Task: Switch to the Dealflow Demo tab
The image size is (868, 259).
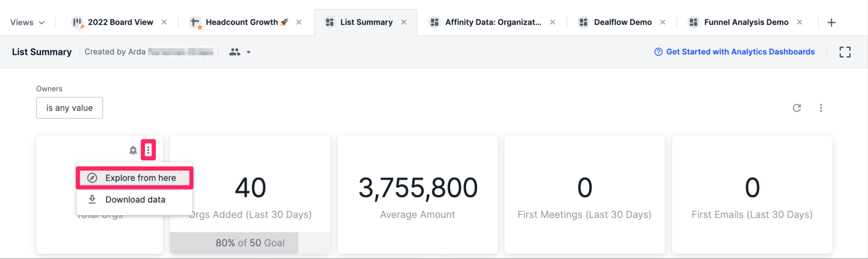Action: click(x=623, y=22)
